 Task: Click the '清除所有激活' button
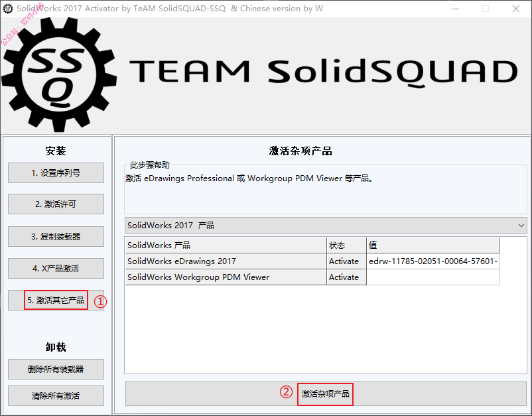coord(56,395)
